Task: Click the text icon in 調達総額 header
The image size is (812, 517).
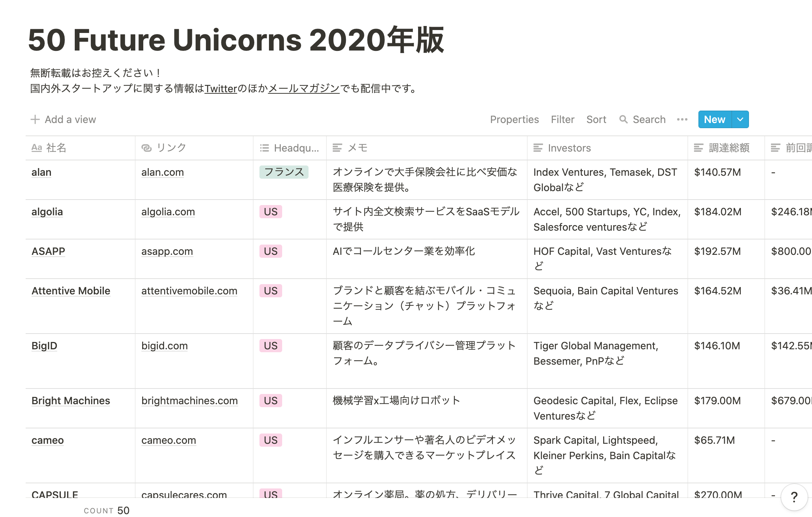Action: pyautogui.click(x=699, y=148)
